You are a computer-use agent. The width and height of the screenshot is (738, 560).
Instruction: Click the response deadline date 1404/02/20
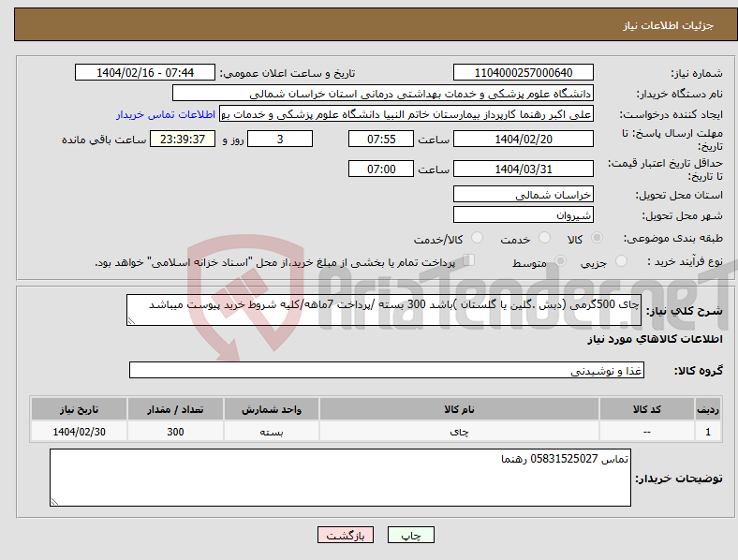pos(523,139)
